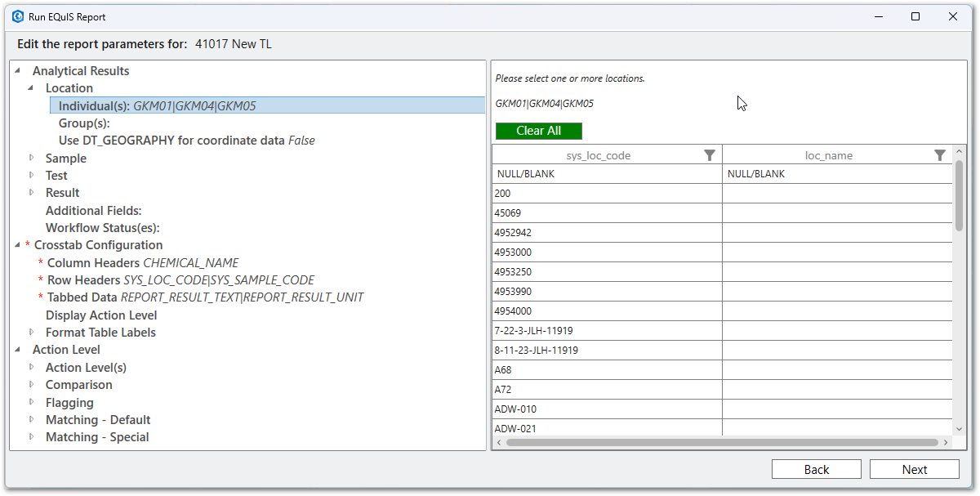Select location row A68
Screen dimensions: 980x496
pos(607,370)
